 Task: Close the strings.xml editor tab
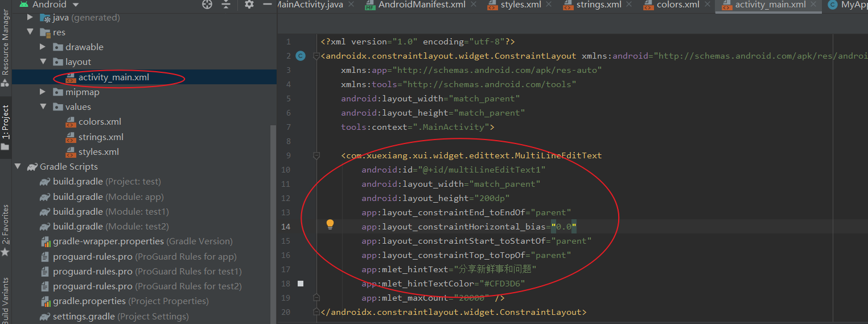(630, 5)
